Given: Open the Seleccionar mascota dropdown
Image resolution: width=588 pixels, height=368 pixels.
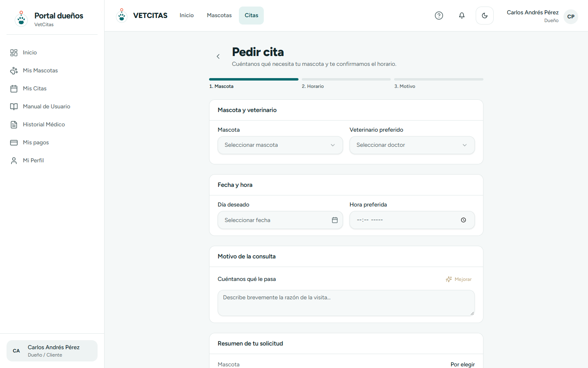Looking at the screenshot, I should coord(280,145).
